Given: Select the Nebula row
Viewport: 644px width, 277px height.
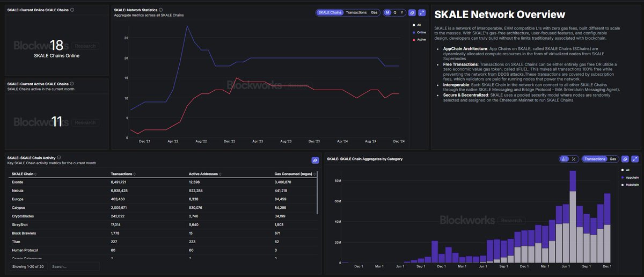Looking at the screenshot, I should (x=163, y=191).
